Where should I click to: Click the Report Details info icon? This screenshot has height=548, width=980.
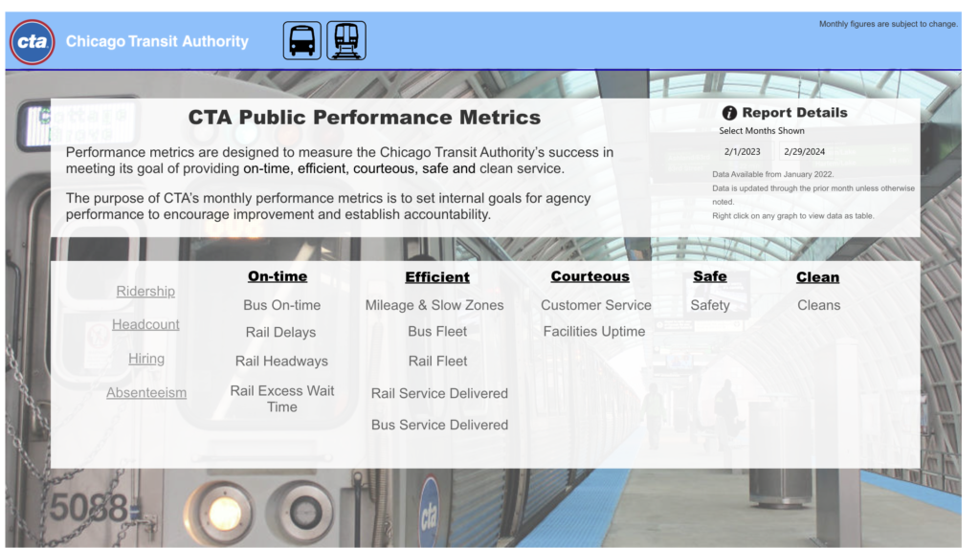click(729, 113)
